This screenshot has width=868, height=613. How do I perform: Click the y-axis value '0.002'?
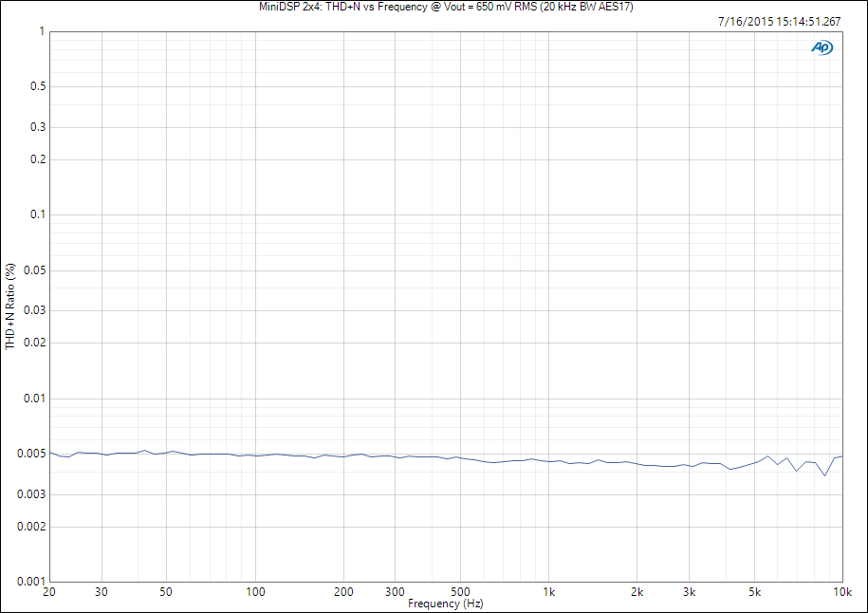[x=31, y=526]
